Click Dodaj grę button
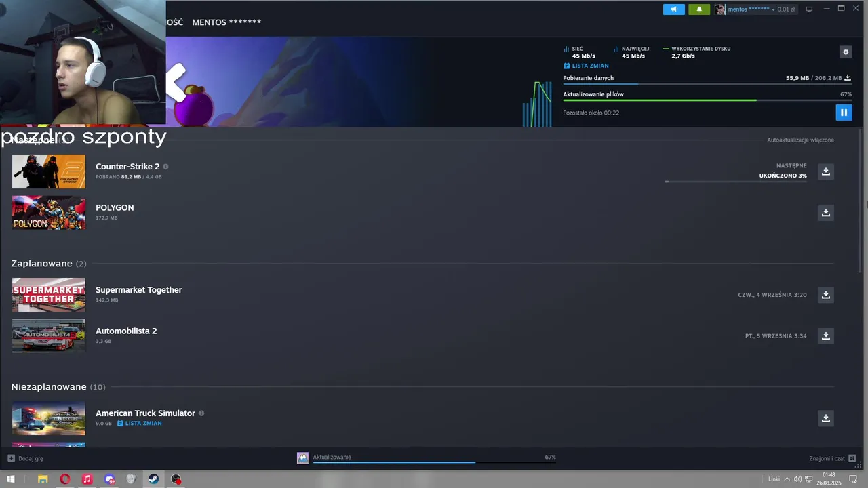868x488 pixels. point(25,459)
